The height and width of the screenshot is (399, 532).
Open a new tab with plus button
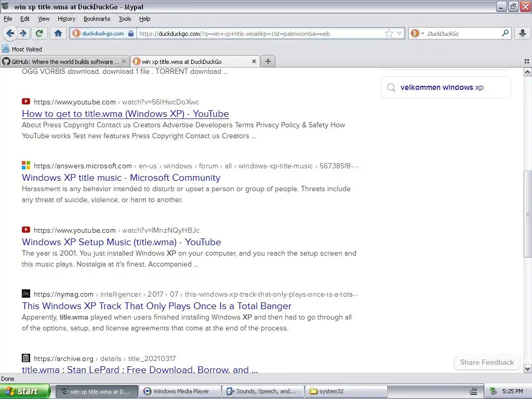point(268,61)
